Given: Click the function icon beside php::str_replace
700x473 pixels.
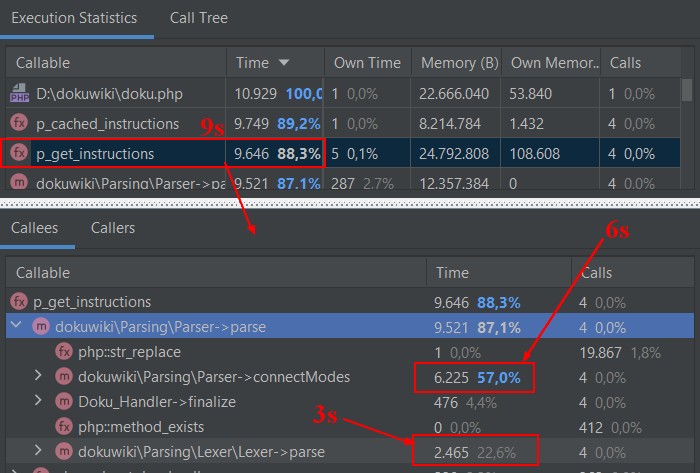Looking at the screenshot, I should 65,351.
